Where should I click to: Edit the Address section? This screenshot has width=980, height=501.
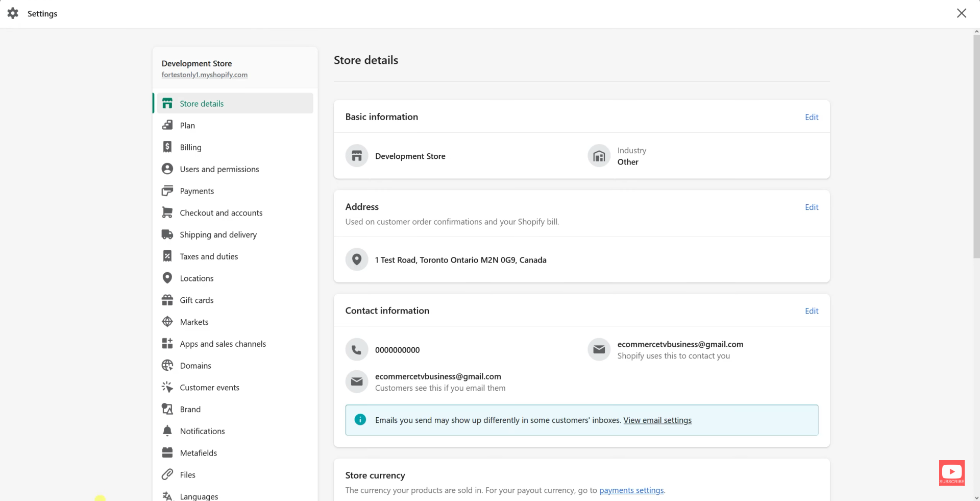[812, 207]
